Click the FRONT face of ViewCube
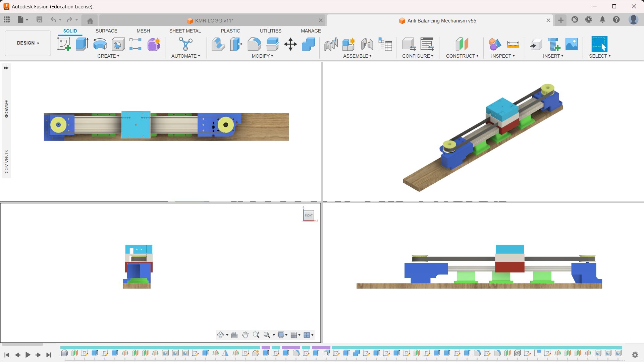This screenshot has height=362, width=644. (309, 215)
